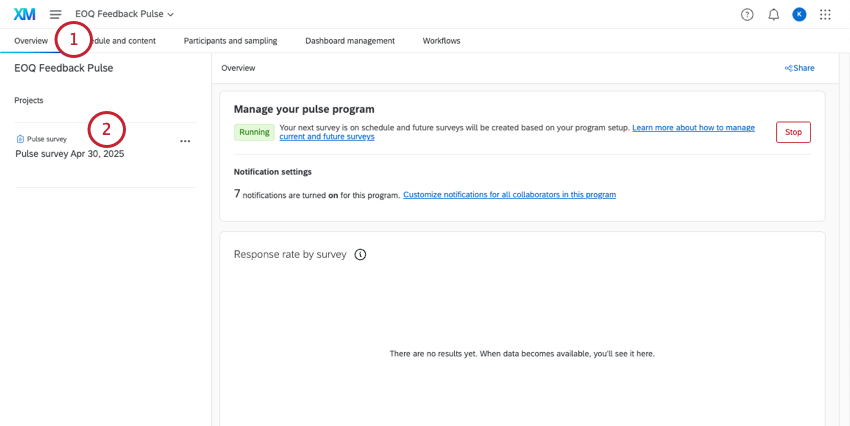Click Customize notifications for all collaborators link
850x426 pixels.
(509, 194)
